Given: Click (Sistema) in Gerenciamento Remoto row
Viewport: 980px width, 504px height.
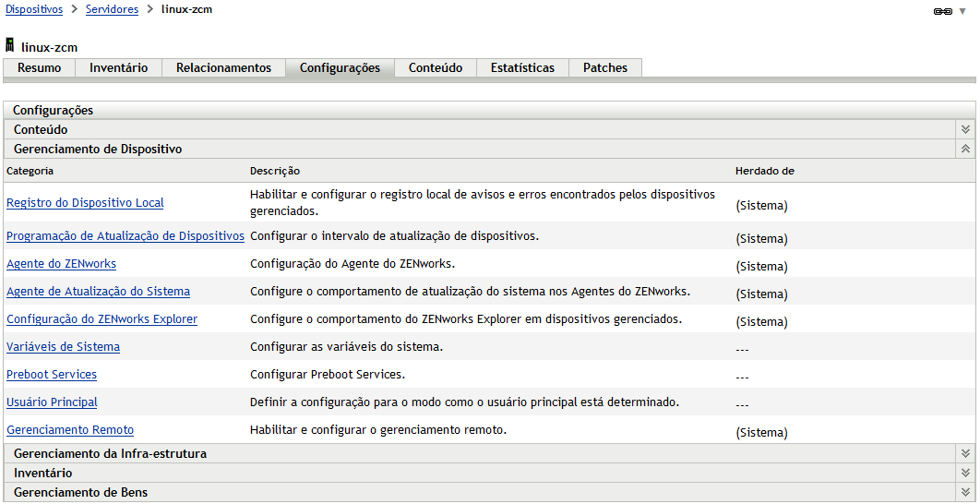Looking at the screenshot, I should 761,433.
